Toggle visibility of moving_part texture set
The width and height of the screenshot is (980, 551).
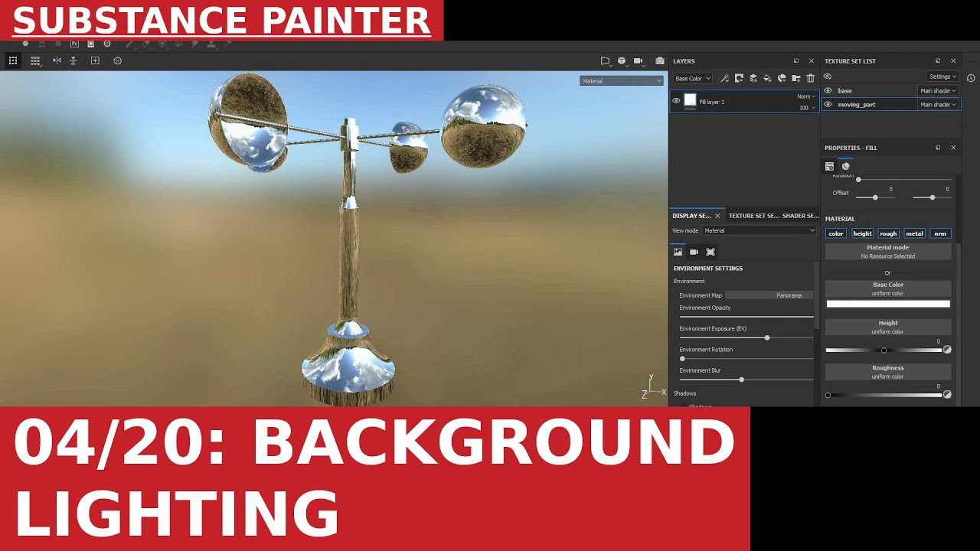point(828,104)
